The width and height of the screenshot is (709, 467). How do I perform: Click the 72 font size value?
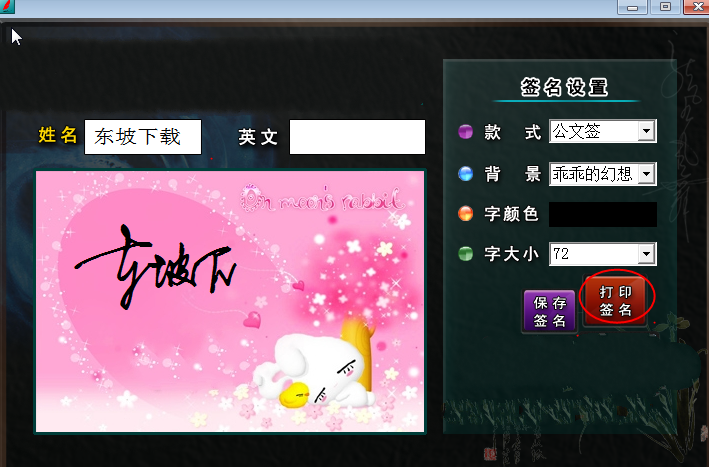(561, 254)
